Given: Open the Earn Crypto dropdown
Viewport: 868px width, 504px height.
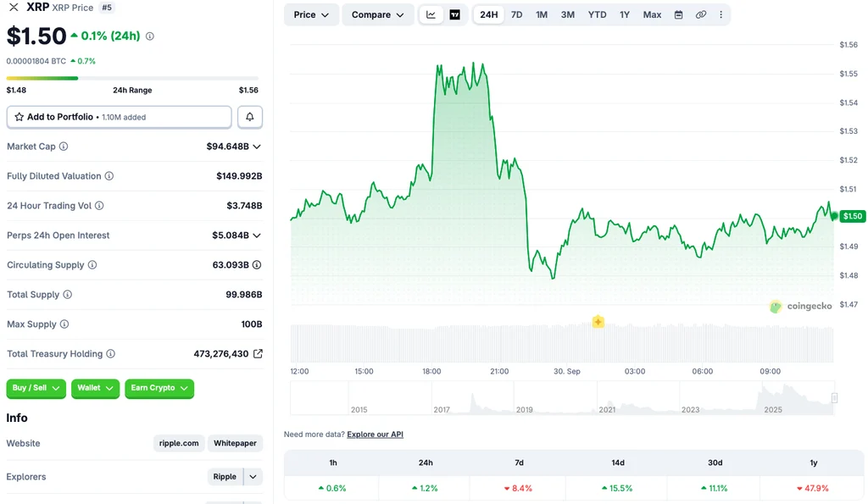Looking at the screenshot, I should (159, 388).
